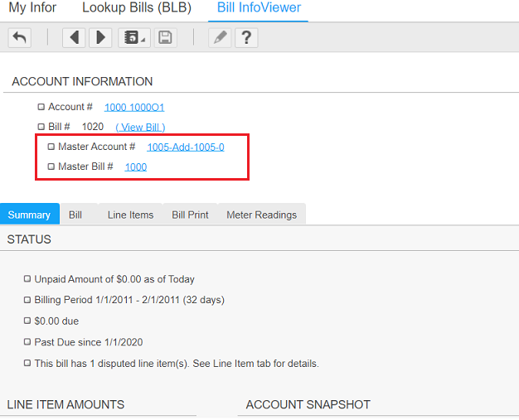Click the bullet icon beside Account #
The image size is (519, 420).
(41, 107)
